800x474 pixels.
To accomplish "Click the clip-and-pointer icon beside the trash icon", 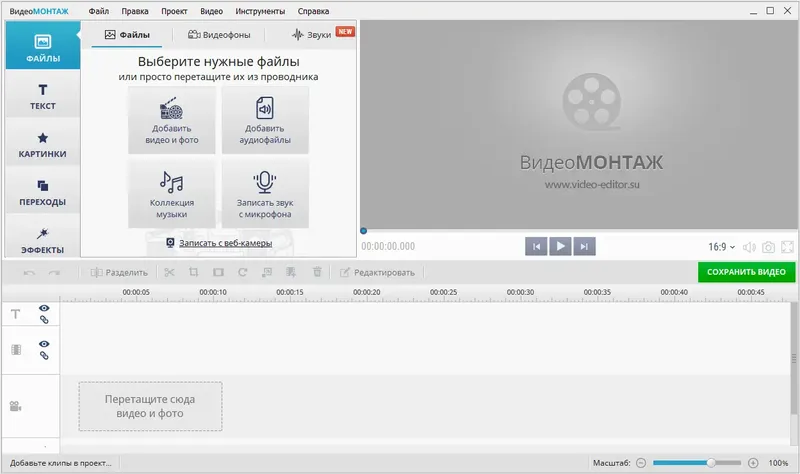I will (291, 272).
